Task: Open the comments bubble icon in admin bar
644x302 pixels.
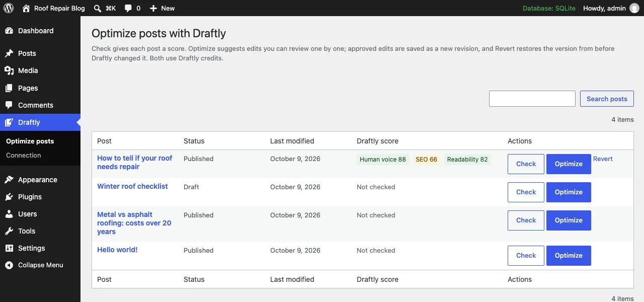Action: click(128, 9)
